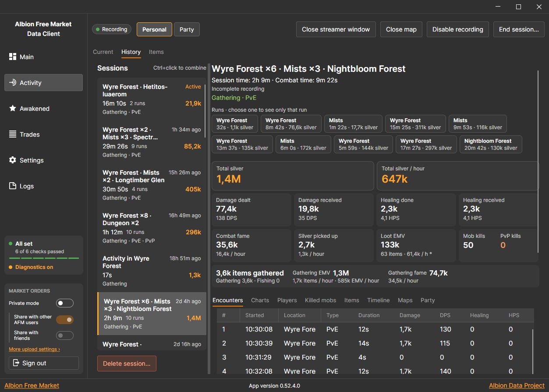Open the top Items tab beside History
Viewport: 549px width, 392px height.
156,52
